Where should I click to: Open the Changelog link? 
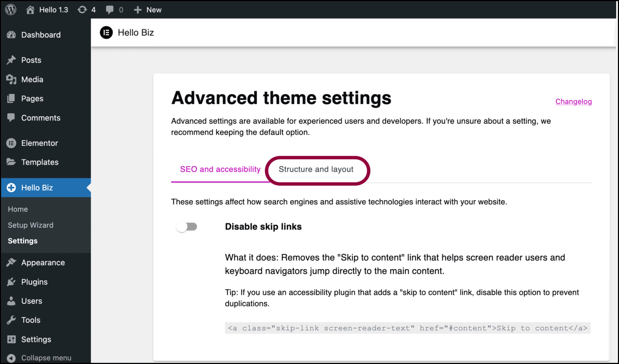click(573, 101)
